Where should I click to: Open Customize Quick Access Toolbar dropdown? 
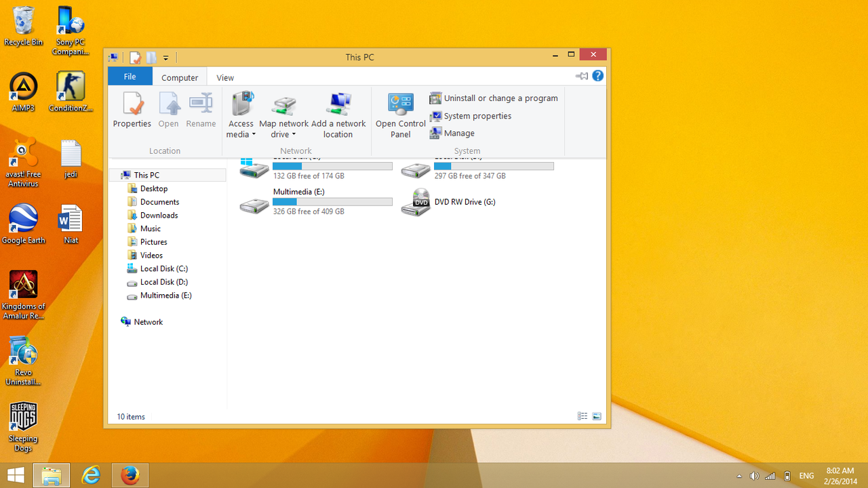(165, 58)
